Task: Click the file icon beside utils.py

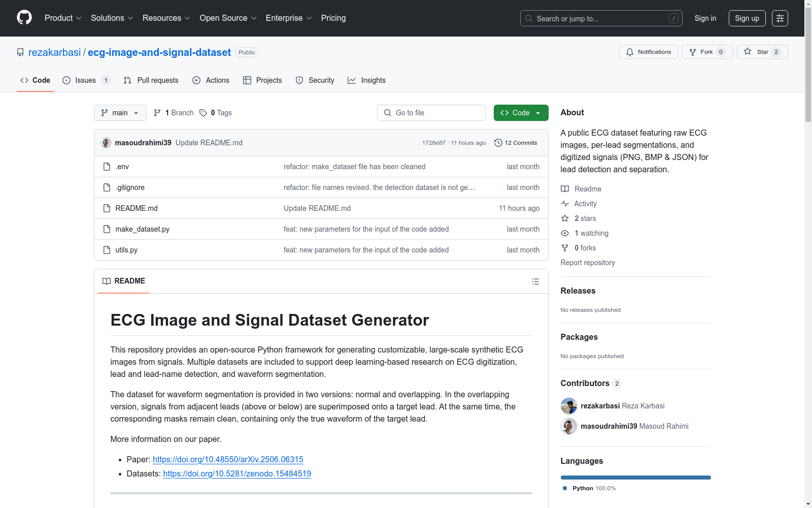Action: [107, 250]
